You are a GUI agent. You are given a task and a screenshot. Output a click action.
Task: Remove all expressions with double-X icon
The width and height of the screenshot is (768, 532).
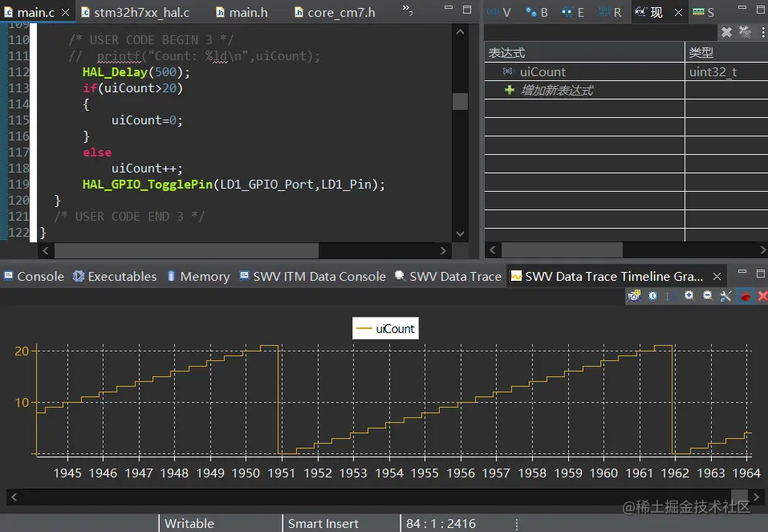[745, 32]
